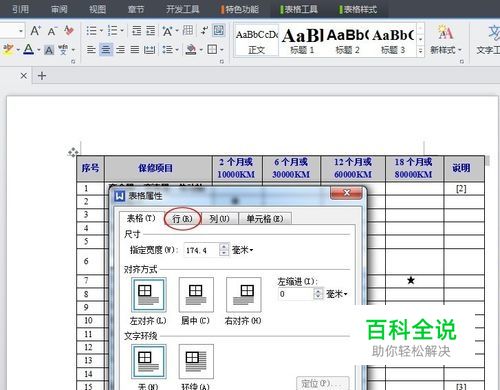Click the decrease font size icon

coord(52,31)
